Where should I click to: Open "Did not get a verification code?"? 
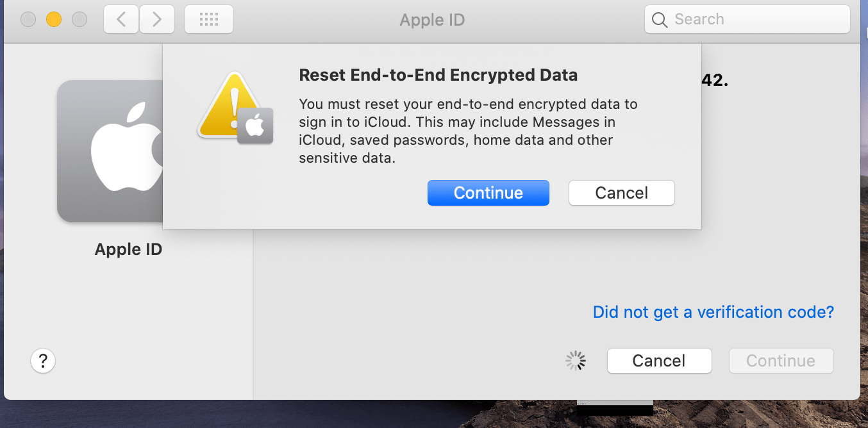click(x=713, y=312)
